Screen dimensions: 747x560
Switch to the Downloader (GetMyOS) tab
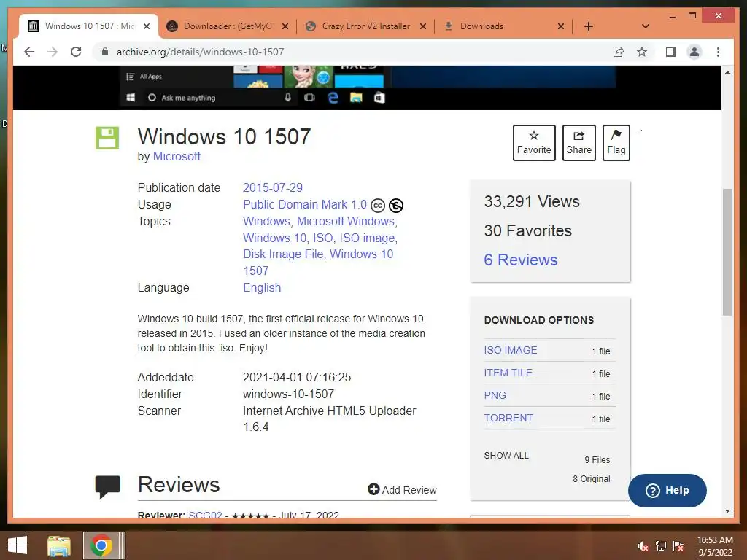coord(228,26)
